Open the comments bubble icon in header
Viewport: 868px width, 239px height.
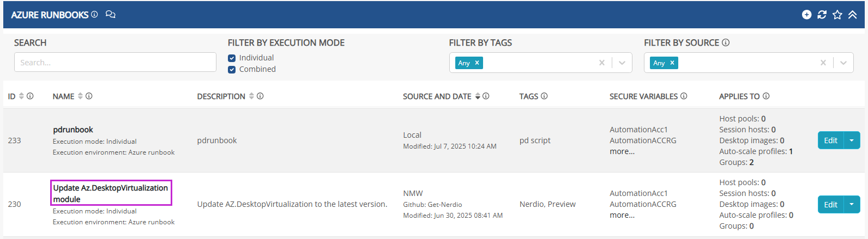110,15
